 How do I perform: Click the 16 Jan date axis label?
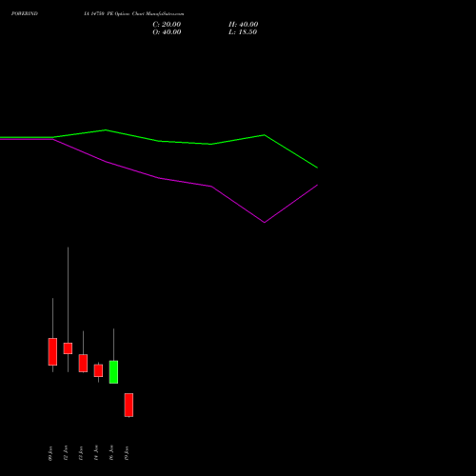tap(111, 453)
